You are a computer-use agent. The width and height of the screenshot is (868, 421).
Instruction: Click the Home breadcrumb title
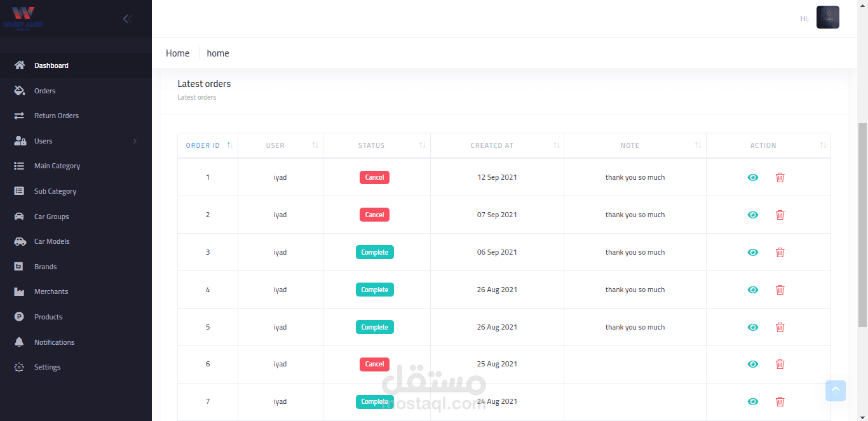click(x=177, y=53)
